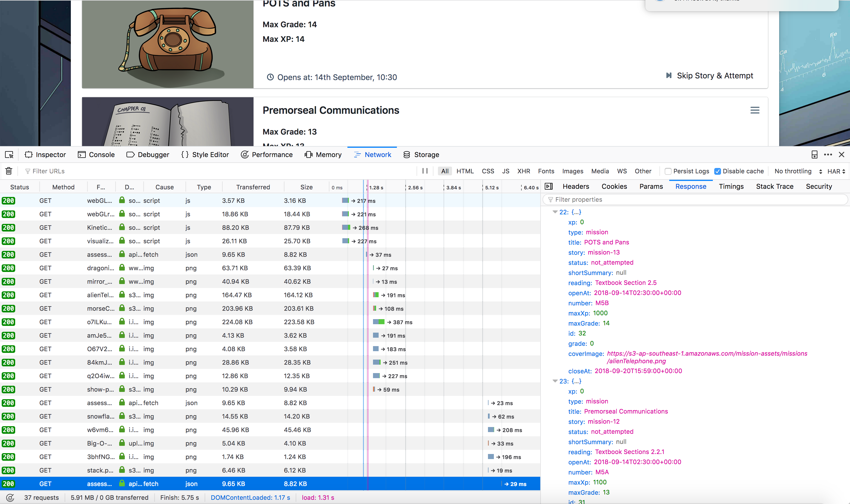Select the element picker tool

9,155
